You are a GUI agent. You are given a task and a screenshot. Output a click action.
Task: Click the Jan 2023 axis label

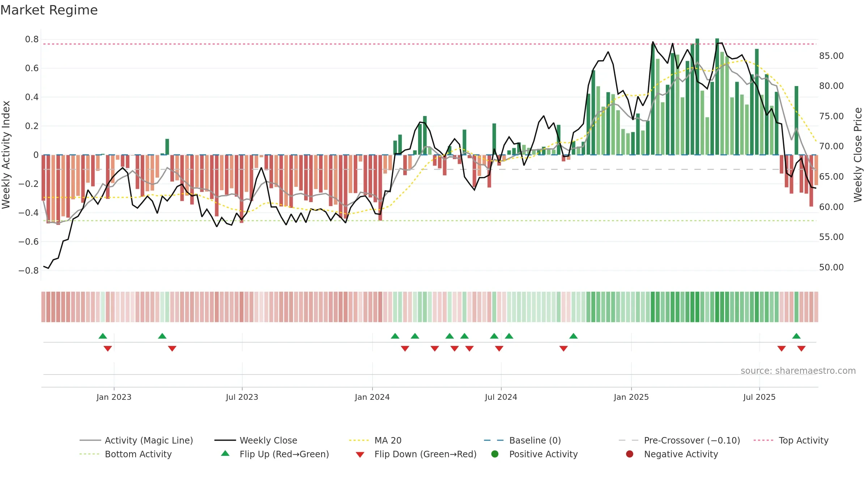pyautogui.click(x=114, y=397)
